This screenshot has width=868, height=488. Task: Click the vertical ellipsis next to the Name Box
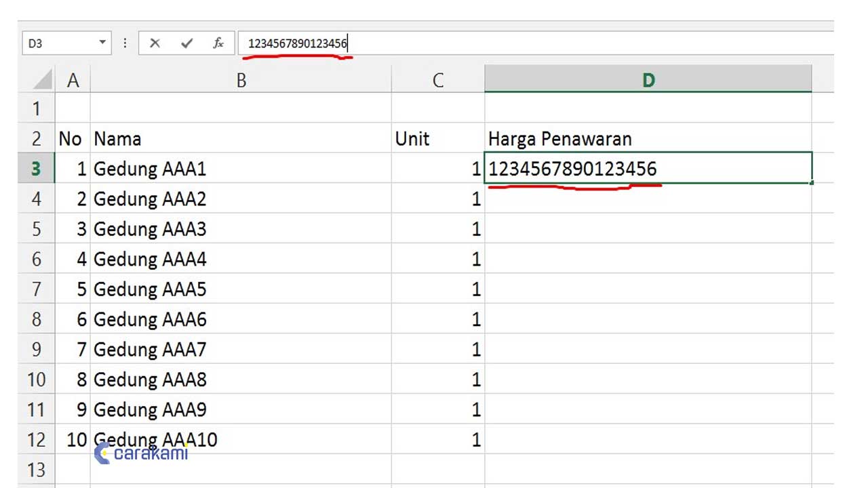click(125, 43)
